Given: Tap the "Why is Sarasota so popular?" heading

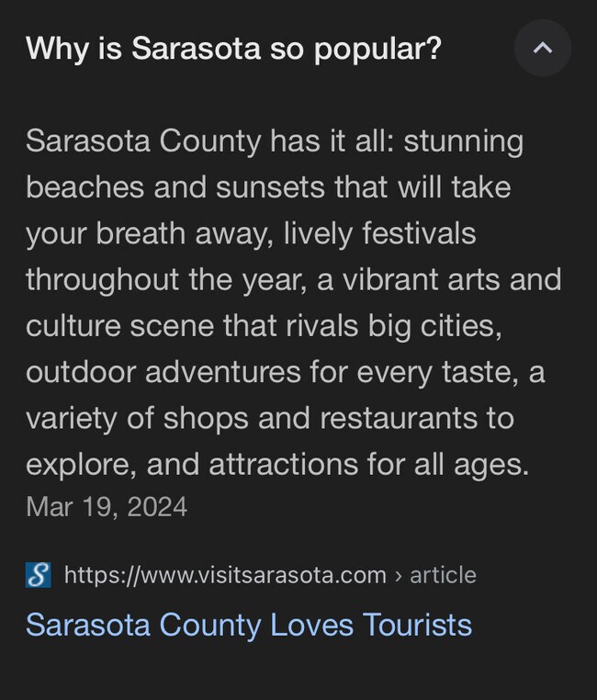Looking at the screenshot, I should point(233,49).
